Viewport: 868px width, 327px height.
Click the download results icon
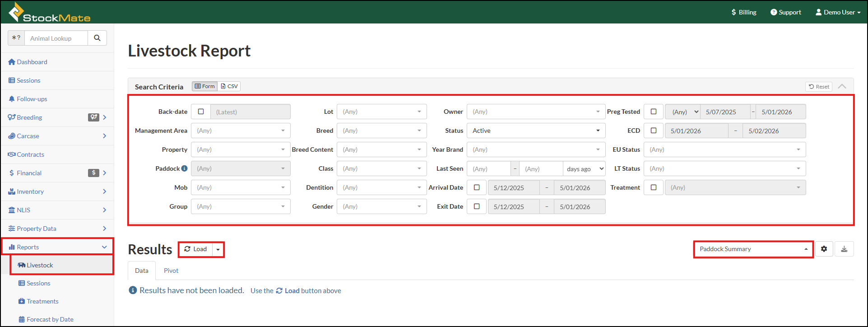(844, 249)
